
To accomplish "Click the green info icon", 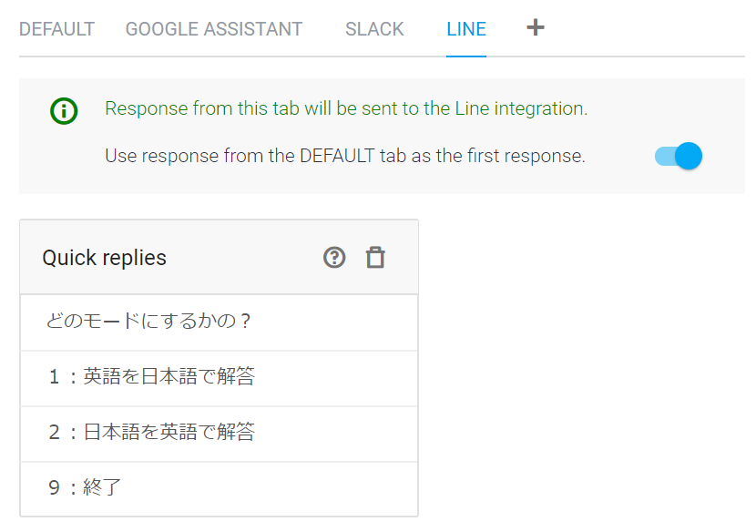I will [x=64, y=111].
